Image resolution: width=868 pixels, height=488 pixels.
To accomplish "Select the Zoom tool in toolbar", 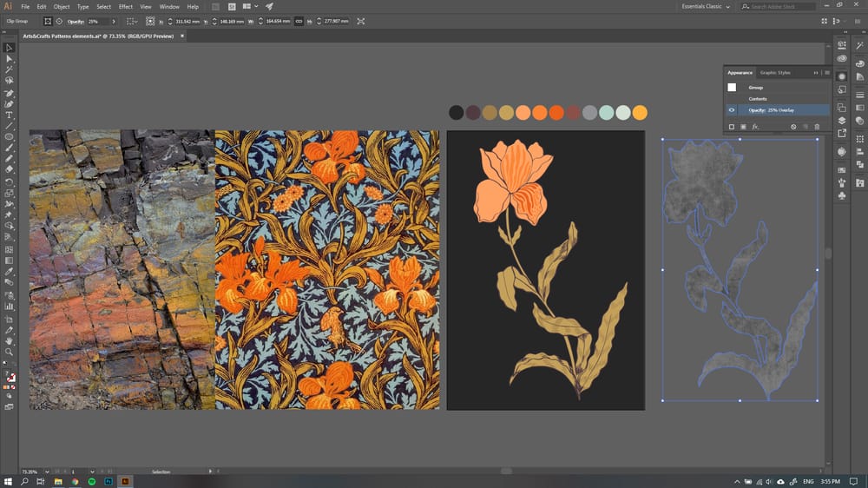I will coord(9,352).
